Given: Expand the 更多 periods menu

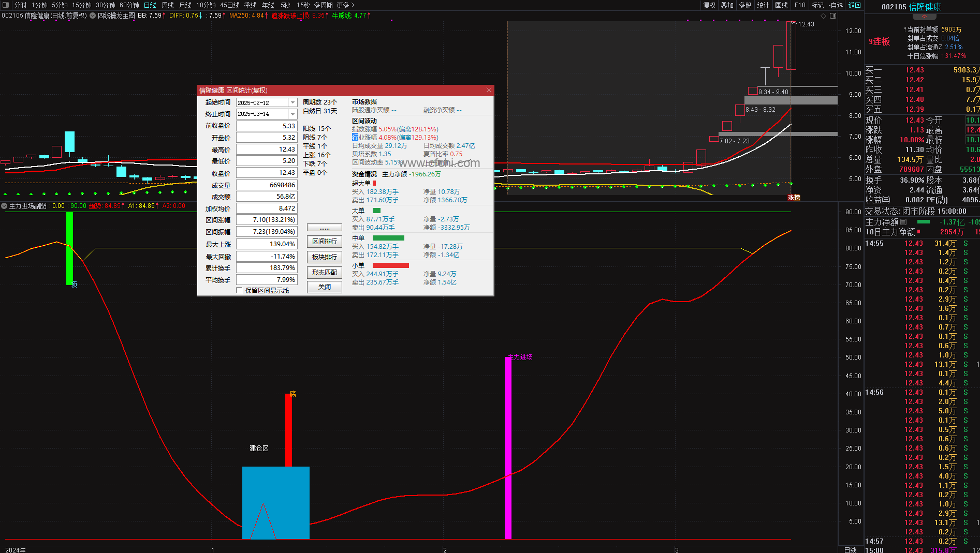Looking at the screenshot, I should (345, 5).
